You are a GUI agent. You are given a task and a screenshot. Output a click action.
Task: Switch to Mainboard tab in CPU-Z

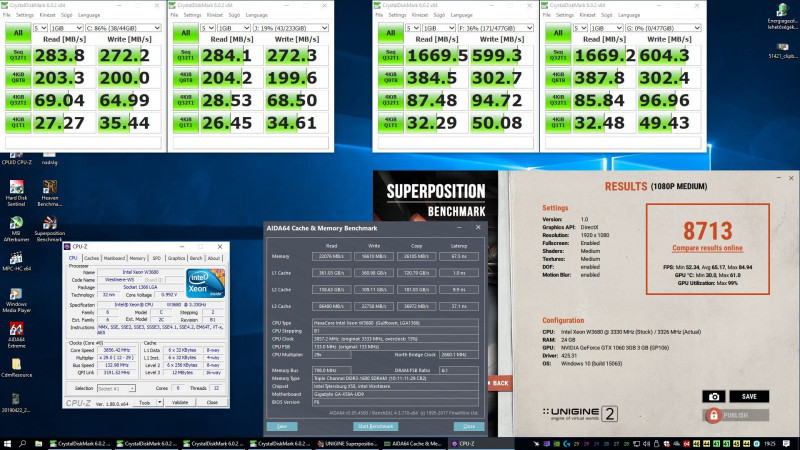(x=114, y=258)
